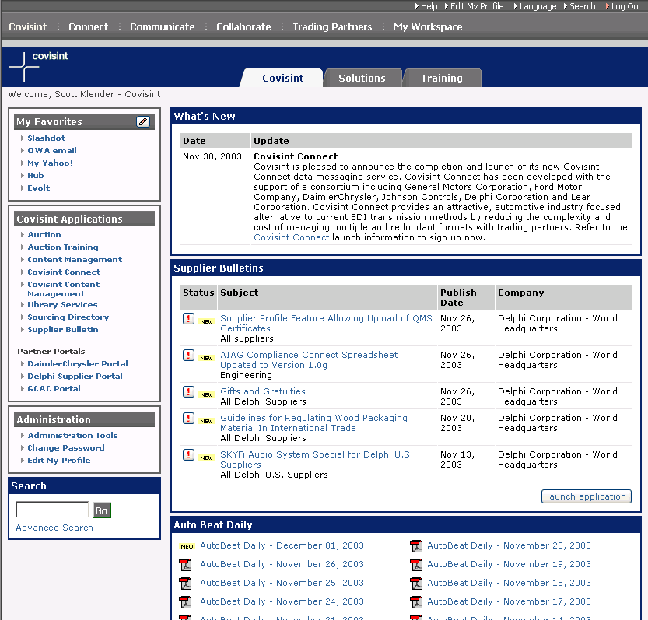Click the Covisint cross logo

click(24, 67)
